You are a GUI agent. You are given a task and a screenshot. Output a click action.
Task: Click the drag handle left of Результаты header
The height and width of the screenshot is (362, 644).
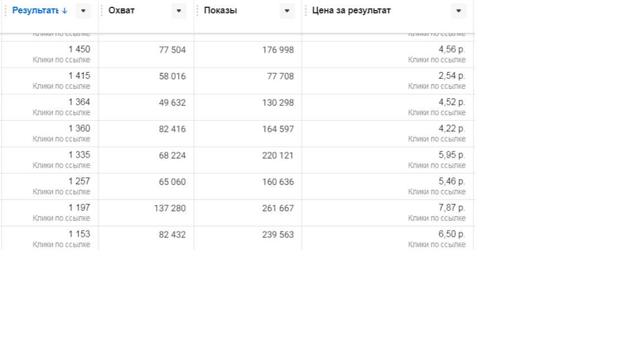point(6,11)
